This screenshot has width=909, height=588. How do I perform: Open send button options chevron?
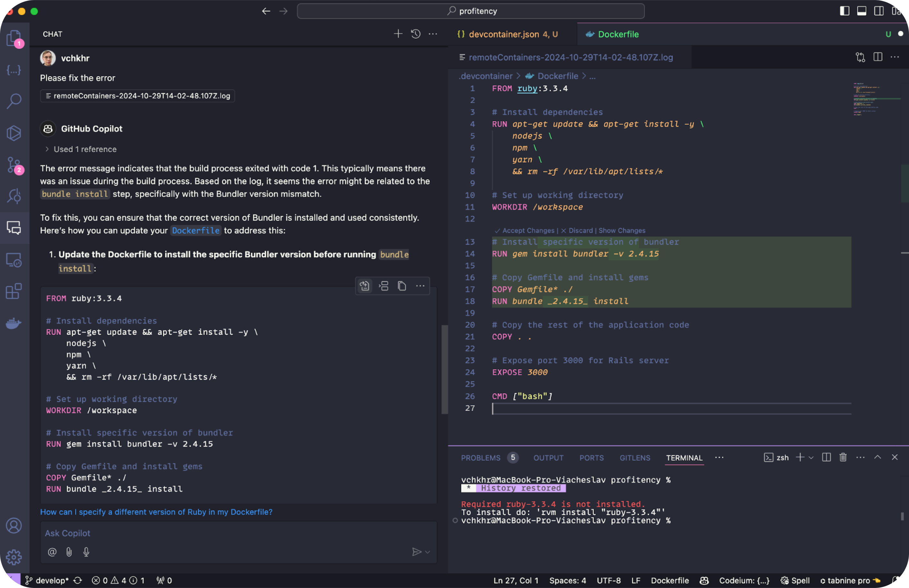tap(428, 552)
